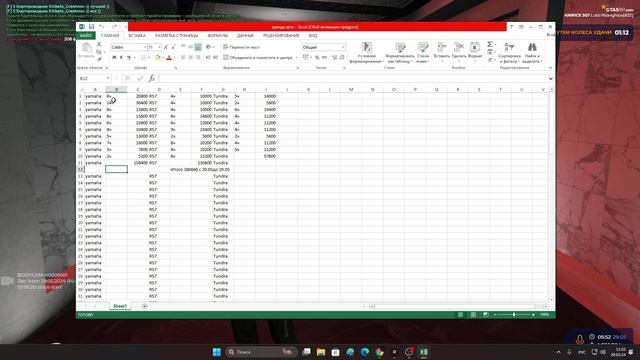
Task: Open the fill color dropdown arrow
Action: (162, 58)
